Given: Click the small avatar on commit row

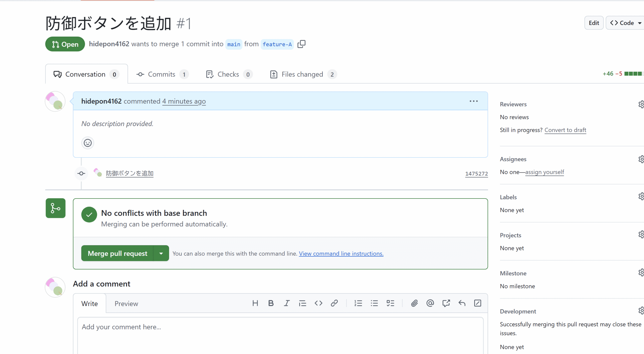Looking at the screenshot, I should coord(97,173).
